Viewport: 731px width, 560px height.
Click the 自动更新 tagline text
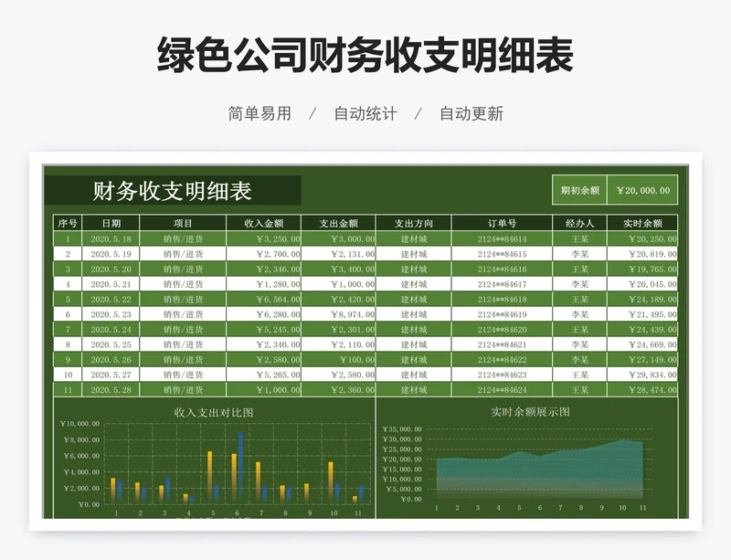pos(471,113)
